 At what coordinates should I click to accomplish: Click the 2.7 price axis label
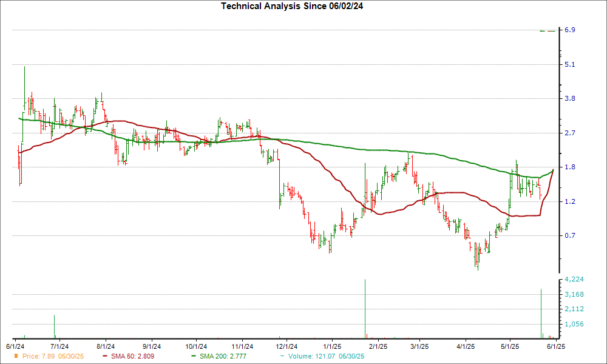pyautogui.click(x=570, y=133)
